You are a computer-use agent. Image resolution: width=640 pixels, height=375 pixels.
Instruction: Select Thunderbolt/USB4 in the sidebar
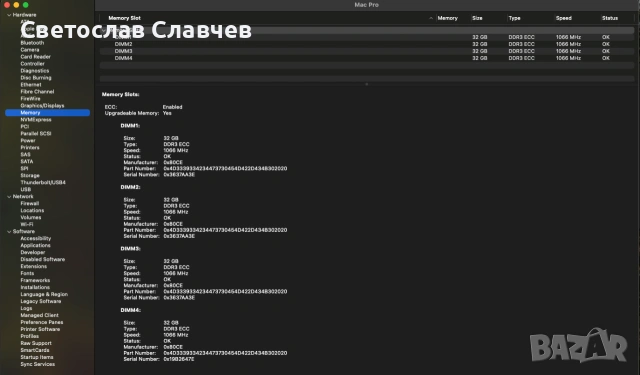[x=43, y=182]
